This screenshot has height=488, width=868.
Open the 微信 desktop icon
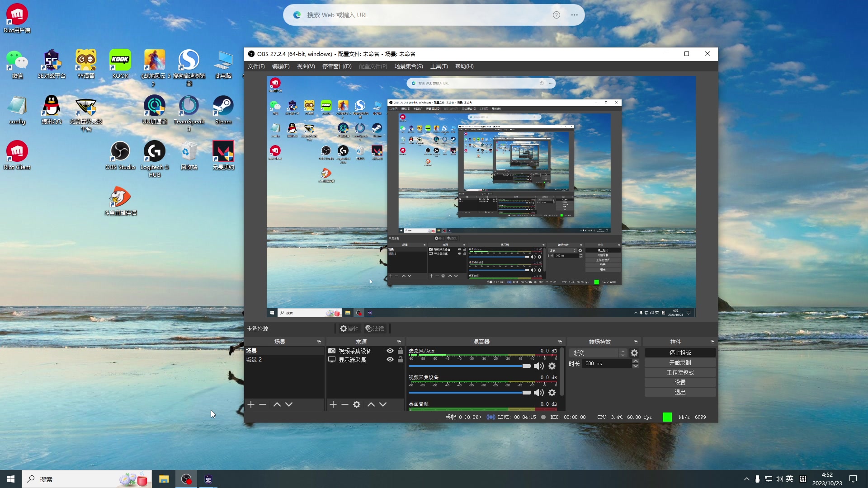(17, 64)
